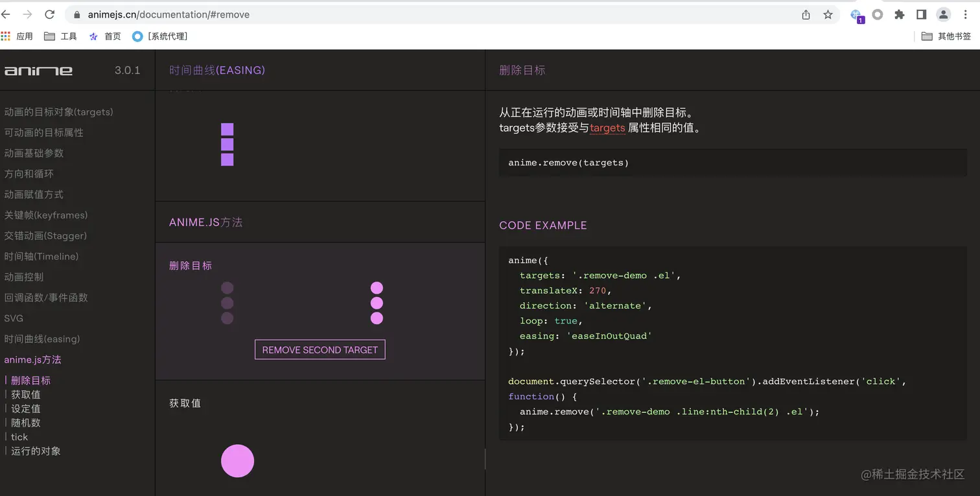This screenshot has width=980, height=496.
Task: Open 时间曲线(easing) in the sidebar
Action: click(x=42, y=339)
